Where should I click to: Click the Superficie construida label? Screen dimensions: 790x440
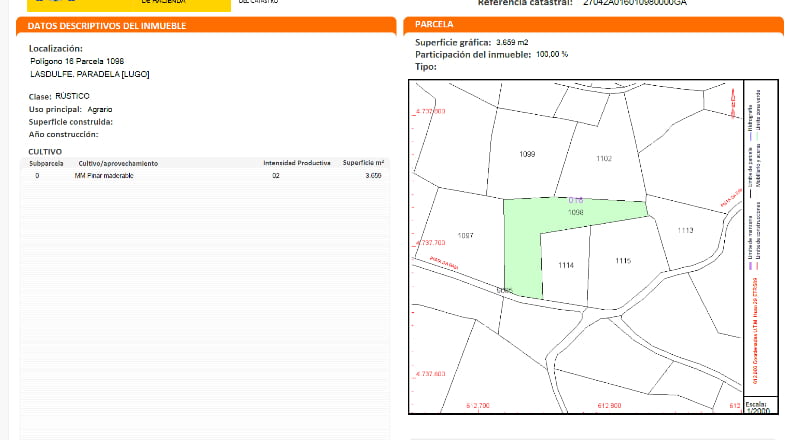[71, 122]
